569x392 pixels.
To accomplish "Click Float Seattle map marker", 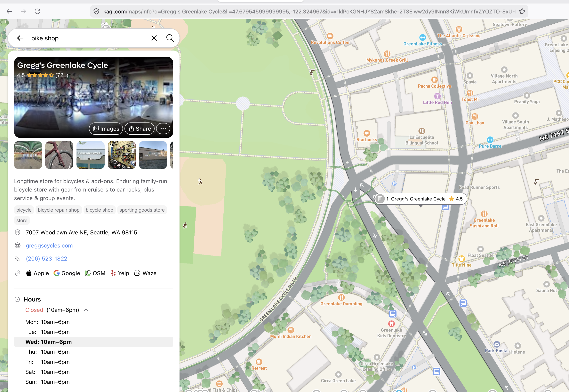I will (480, 249).
